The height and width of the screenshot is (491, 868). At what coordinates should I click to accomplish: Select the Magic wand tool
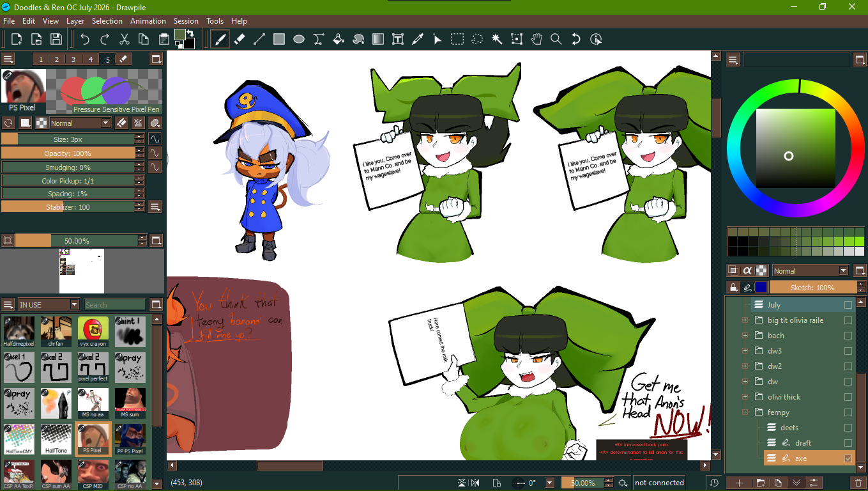(x=497, y=39)
